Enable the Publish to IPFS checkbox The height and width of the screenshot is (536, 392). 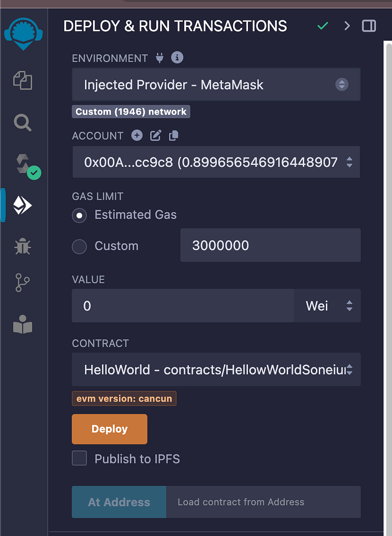[x=79, y=458]
